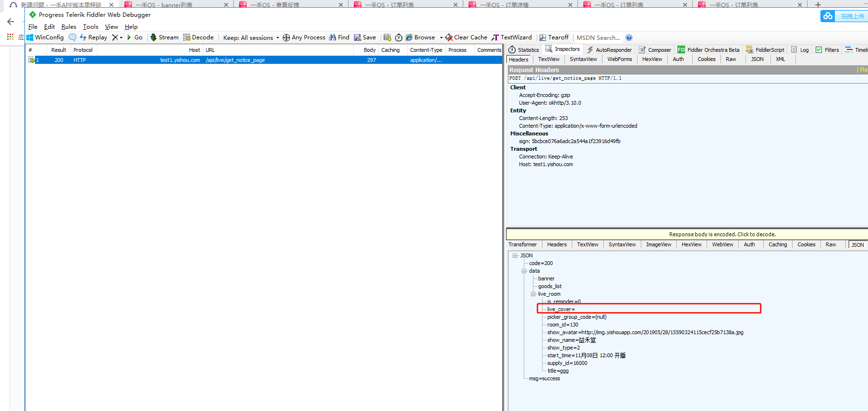Click the yellow decode response body bar

(687, 234)
